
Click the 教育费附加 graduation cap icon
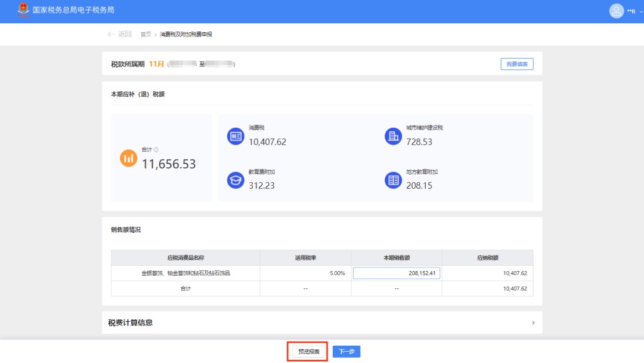(236, 180)
